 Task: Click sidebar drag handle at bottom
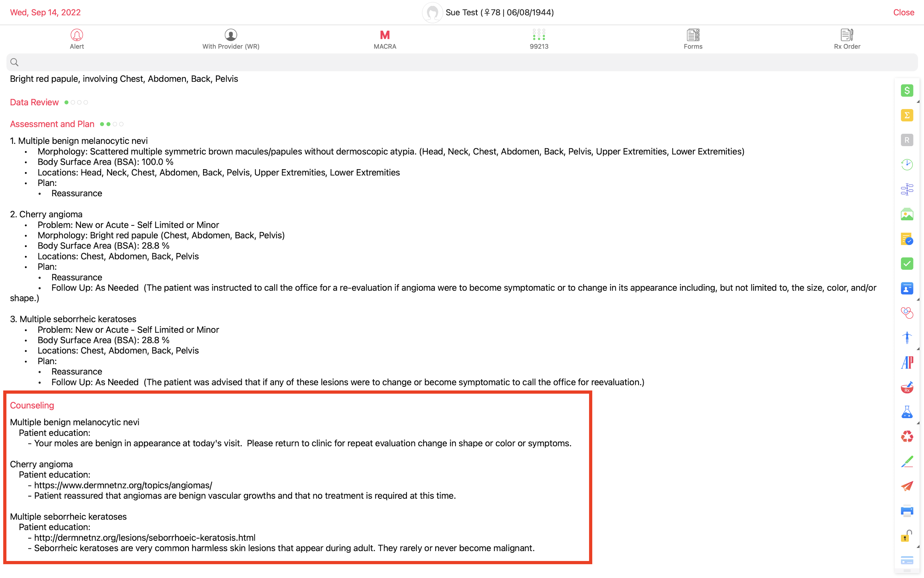pos(907,571)
